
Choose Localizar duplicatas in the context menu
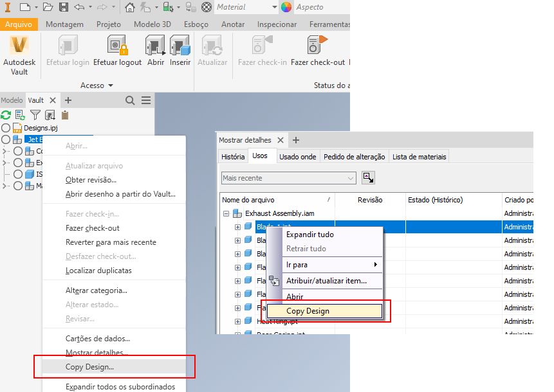tap(114, 271)
